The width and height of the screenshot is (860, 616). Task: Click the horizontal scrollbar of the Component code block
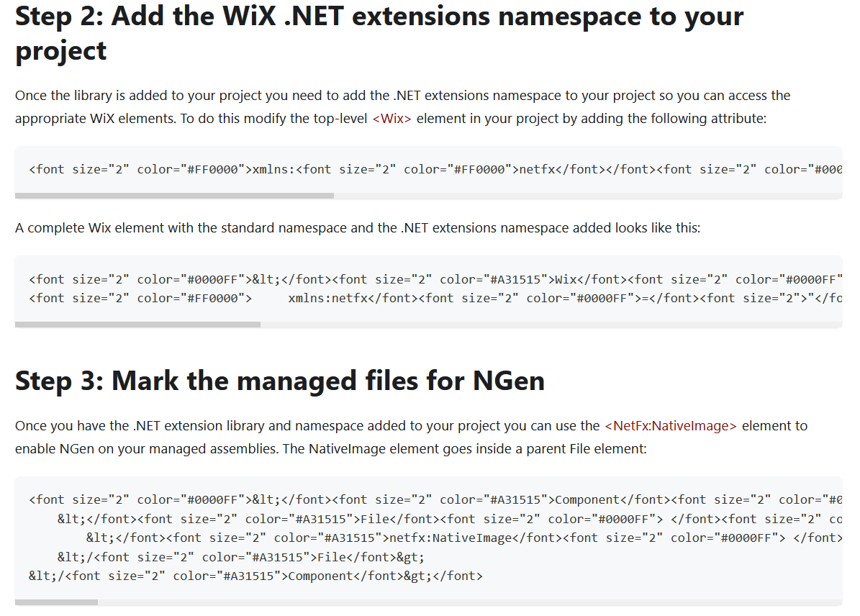(x=56, y=602)
